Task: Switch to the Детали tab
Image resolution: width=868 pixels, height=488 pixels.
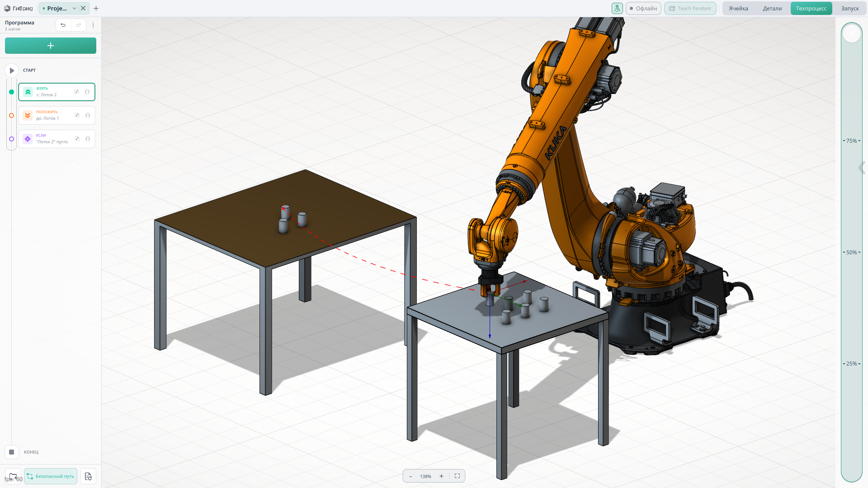Action: (773, 8)
